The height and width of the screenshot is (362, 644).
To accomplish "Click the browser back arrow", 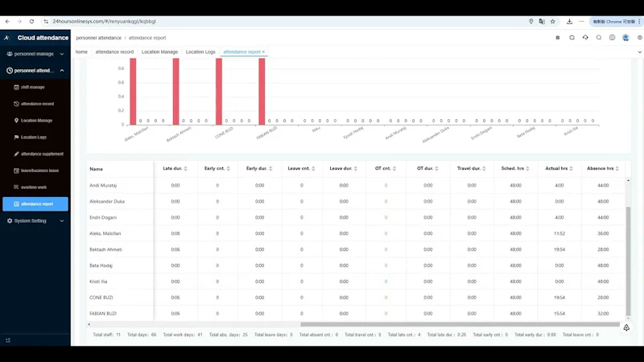I will tap(7, 22).
